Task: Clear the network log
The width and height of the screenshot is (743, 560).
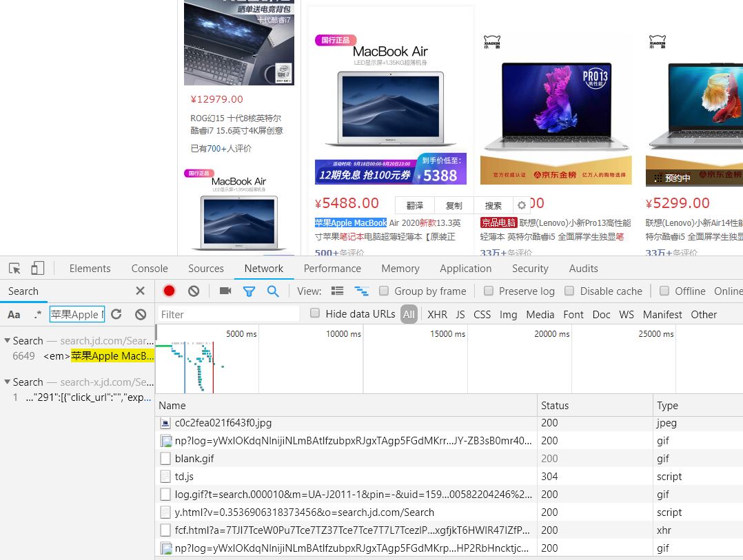Action: click(193, 291)
